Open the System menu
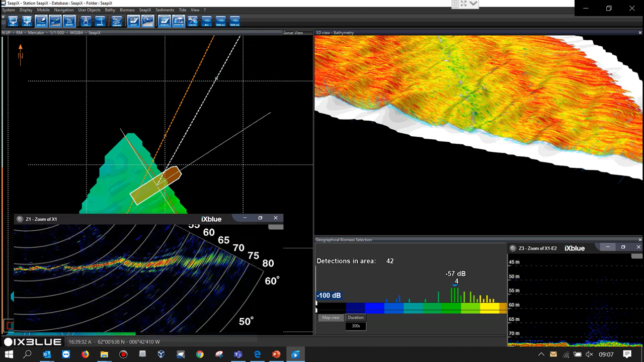 click(9, 10)
